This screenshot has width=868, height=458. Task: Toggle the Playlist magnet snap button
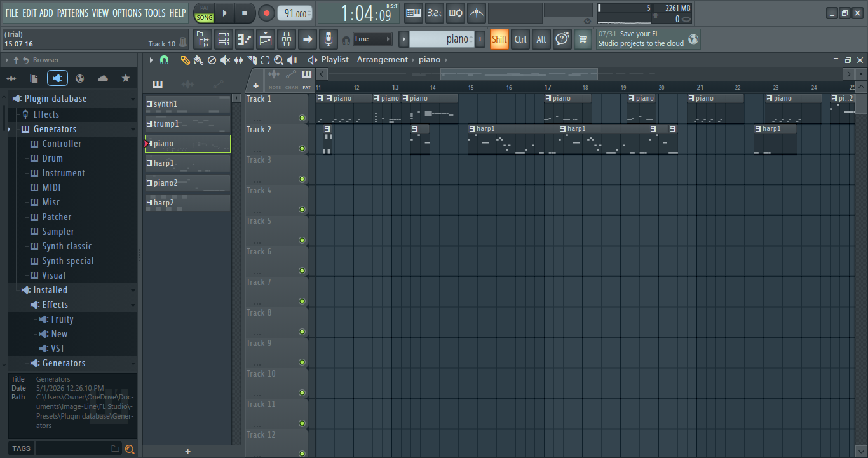[164, 60]
